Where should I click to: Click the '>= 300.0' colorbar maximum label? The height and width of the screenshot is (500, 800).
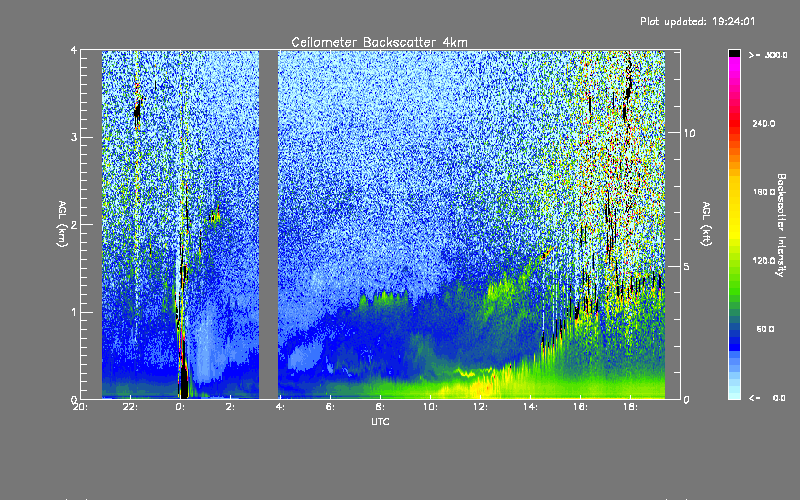click(768, 55)
